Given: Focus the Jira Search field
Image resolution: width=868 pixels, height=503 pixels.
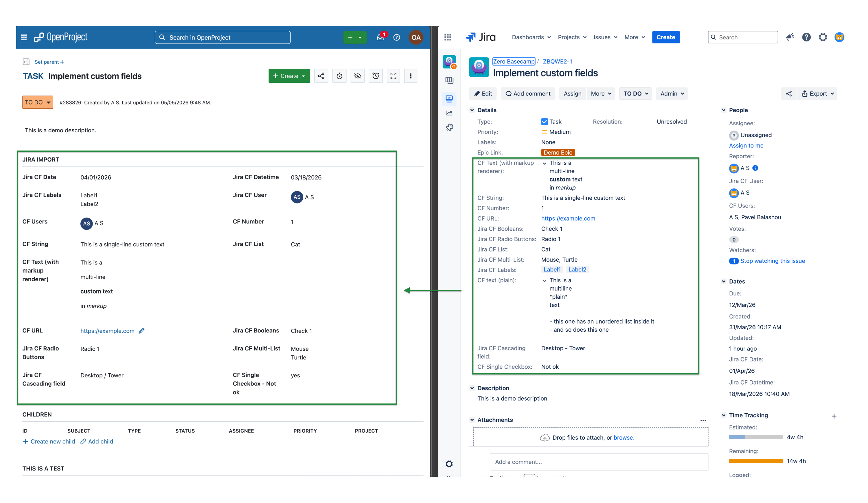Looking at the screenshot, I should (743, 37).
